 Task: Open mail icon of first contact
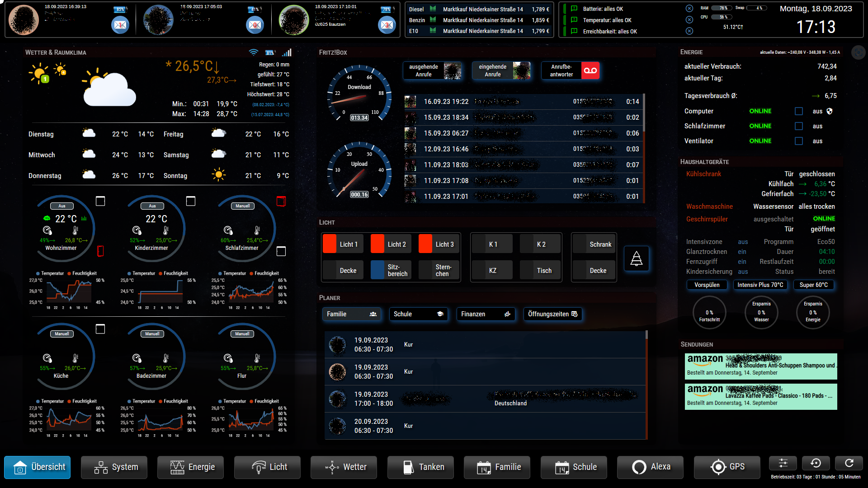pyautogui.click(x=120, y=25)
